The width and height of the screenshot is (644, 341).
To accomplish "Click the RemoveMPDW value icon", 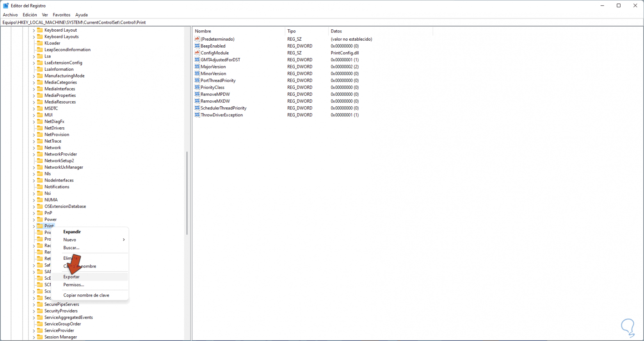I will pos(197,94).
